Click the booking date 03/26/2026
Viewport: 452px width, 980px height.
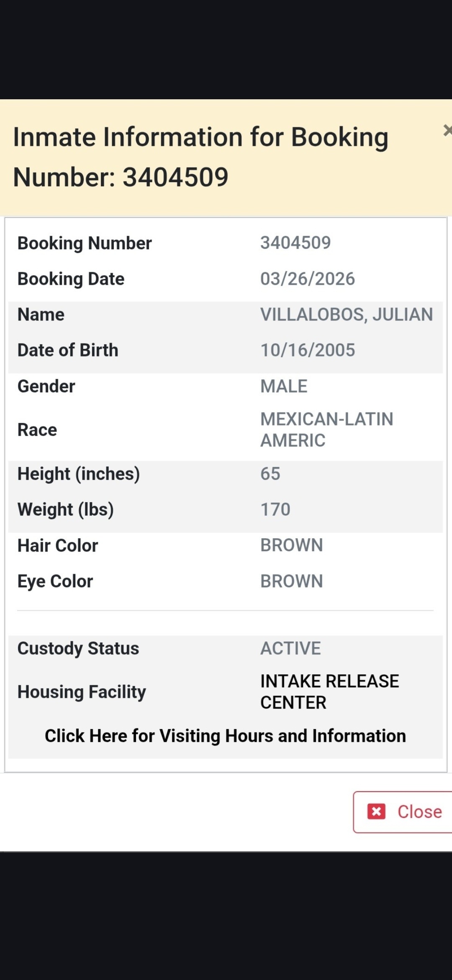coord(307,279)
